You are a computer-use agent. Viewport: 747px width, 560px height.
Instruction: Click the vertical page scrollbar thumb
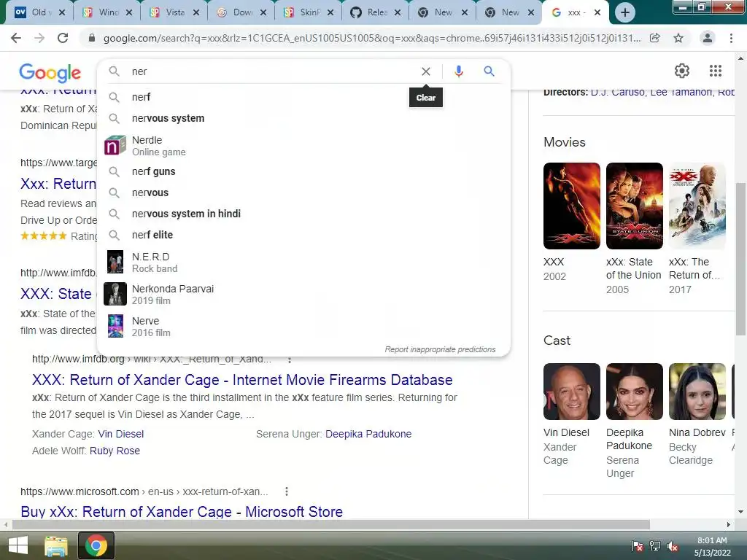740,259
